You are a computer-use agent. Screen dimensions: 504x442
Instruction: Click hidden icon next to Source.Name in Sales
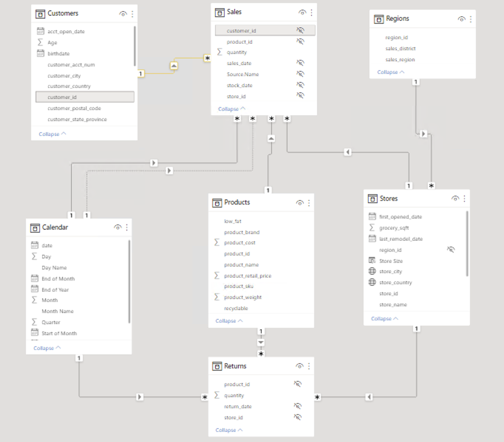coord(300,74)
